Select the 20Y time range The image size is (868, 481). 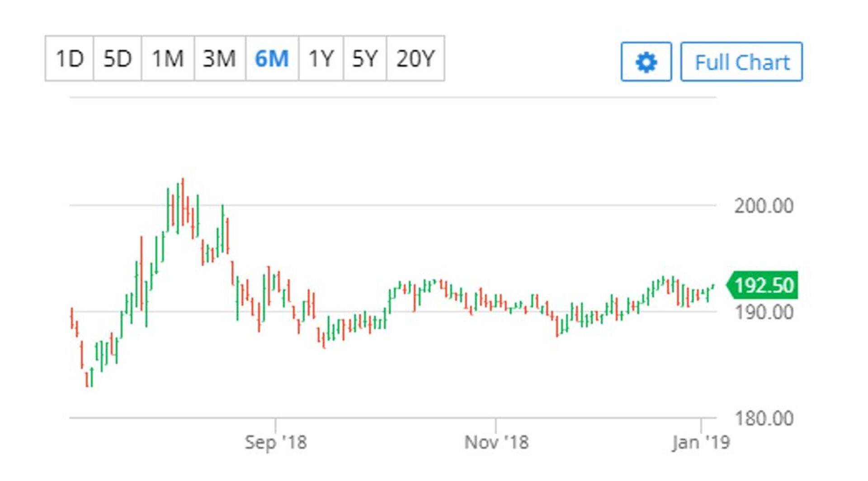(x=415, y=58)
